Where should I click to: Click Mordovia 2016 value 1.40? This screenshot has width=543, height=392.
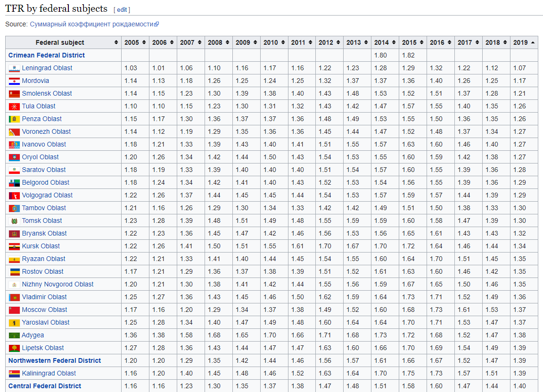click(436, 81)
